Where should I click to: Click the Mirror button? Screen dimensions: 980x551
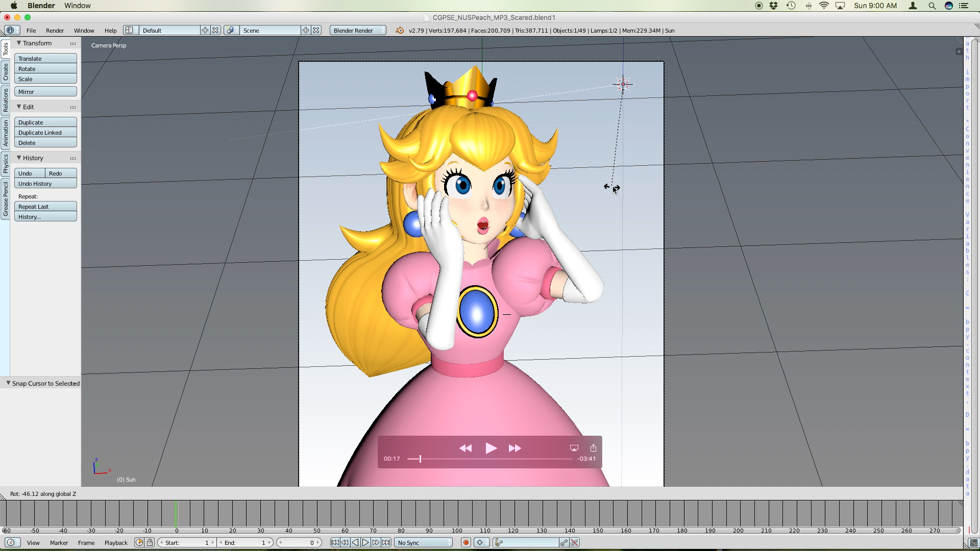(x=45, y=91)
